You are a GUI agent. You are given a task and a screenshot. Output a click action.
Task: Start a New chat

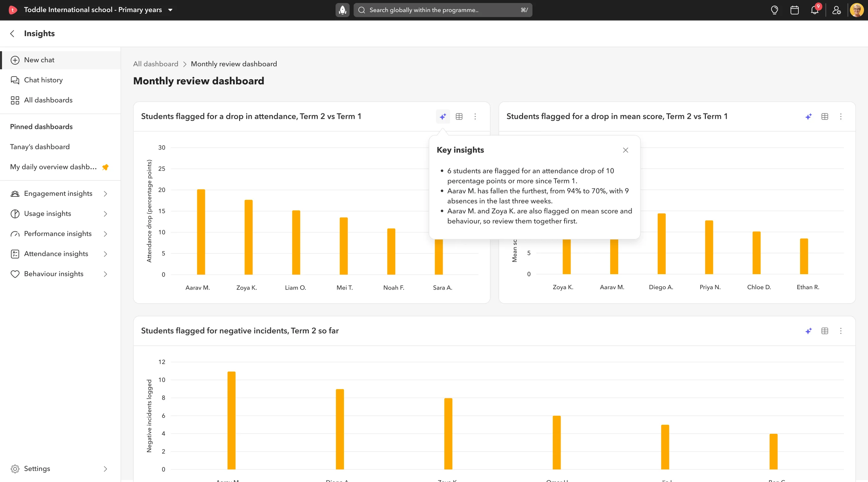pos(60,60)
